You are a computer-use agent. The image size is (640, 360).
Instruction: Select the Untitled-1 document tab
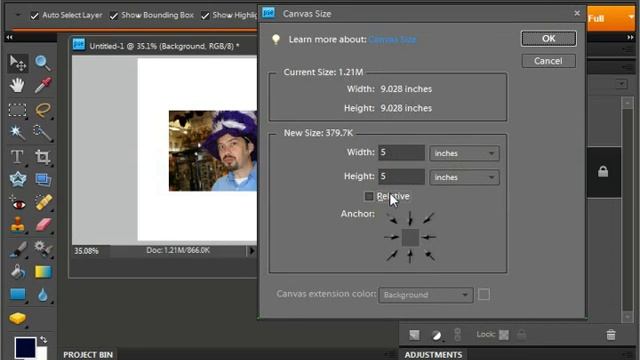pos(163,46)
